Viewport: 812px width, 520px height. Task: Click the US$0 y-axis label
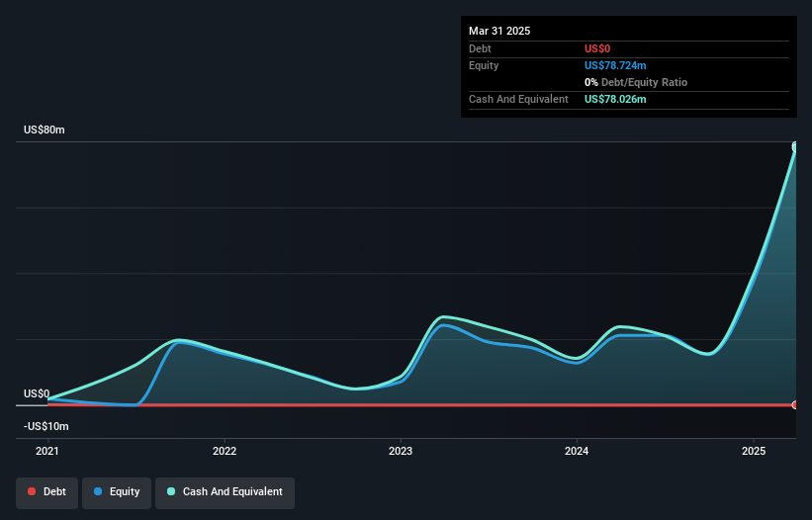pos(37,393)
